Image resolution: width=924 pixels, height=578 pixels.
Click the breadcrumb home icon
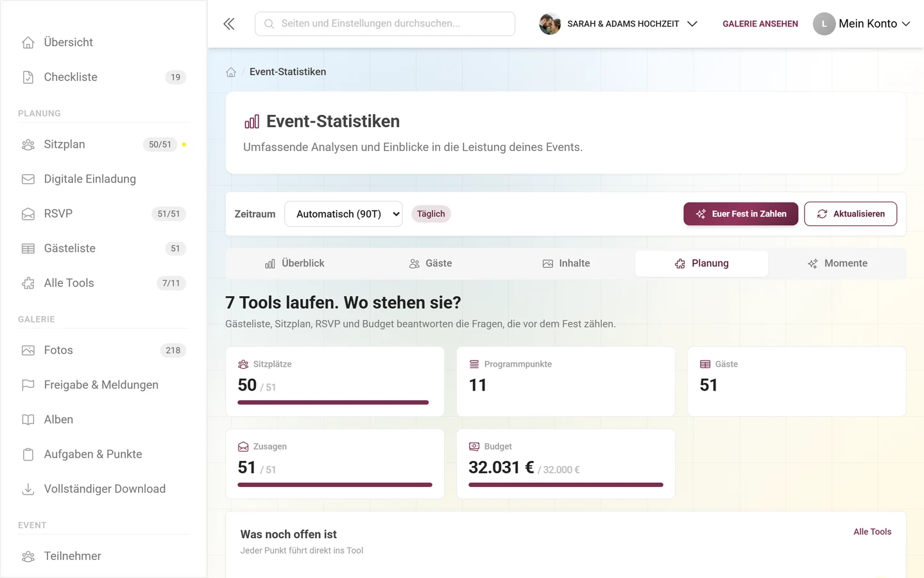[231, 72]
